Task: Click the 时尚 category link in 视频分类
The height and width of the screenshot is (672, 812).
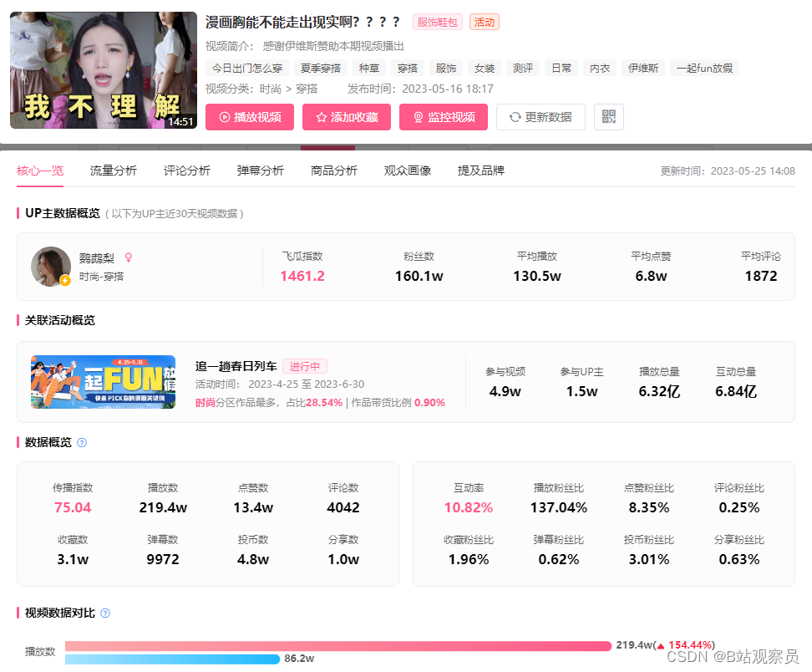Action: [x=271, y=89]
